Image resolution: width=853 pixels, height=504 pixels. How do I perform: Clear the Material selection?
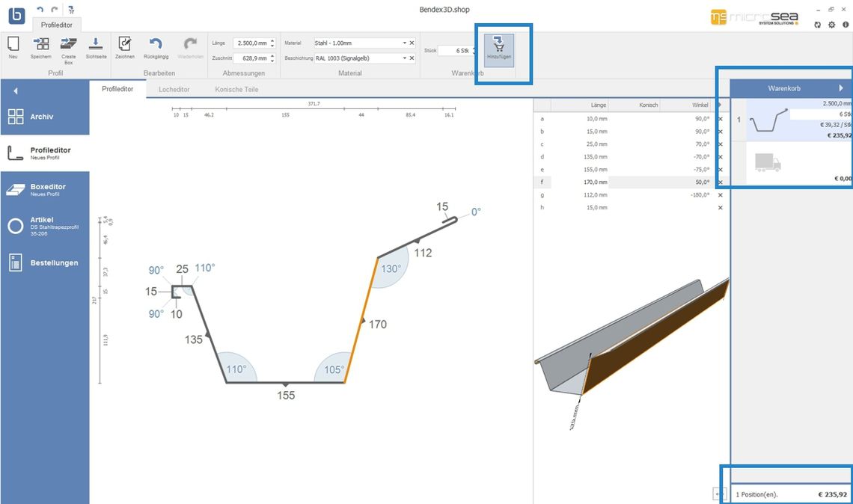[x=412, y=43]
